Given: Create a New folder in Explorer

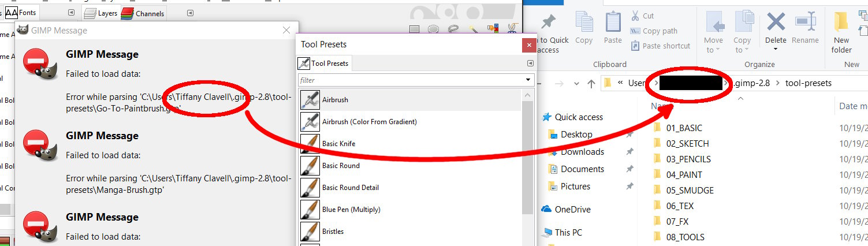Looking at the screenshot, I should (841, 33).
